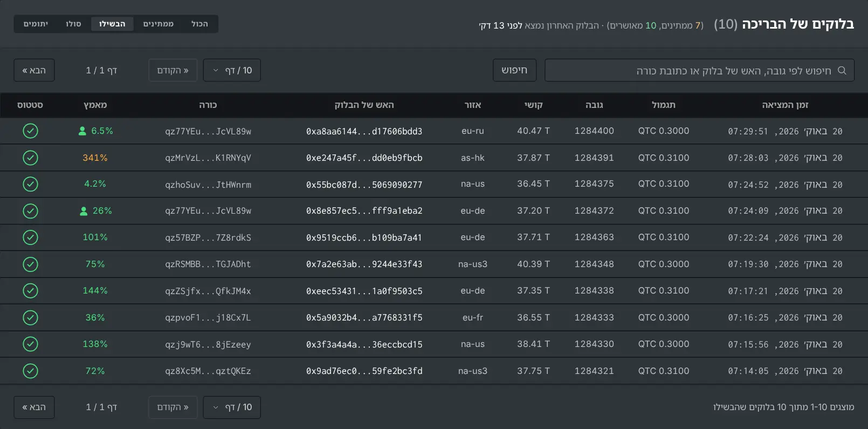
Task: Open top page-size dropdown 10 / דף
Action: [x=232, y=70]
